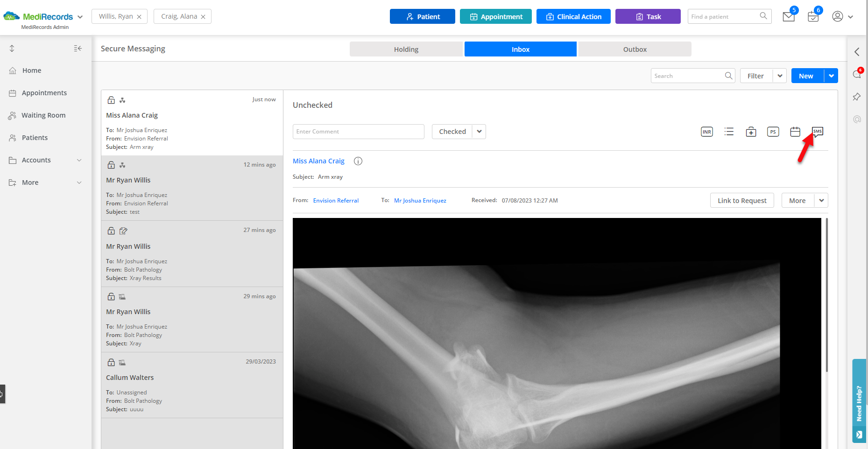Open the Craig, Alana patient tab
This screenshot has width=868, height=449.
pos(179,16)
